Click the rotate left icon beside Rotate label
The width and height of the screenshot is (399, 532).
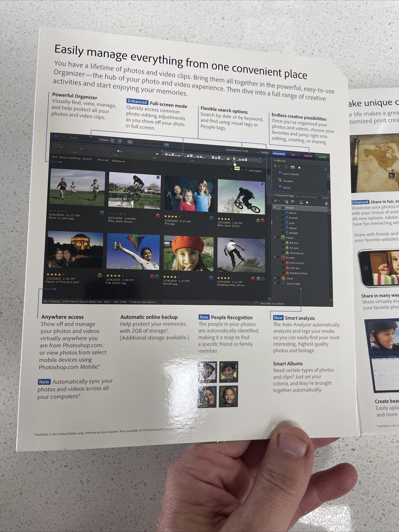[112, 141]
